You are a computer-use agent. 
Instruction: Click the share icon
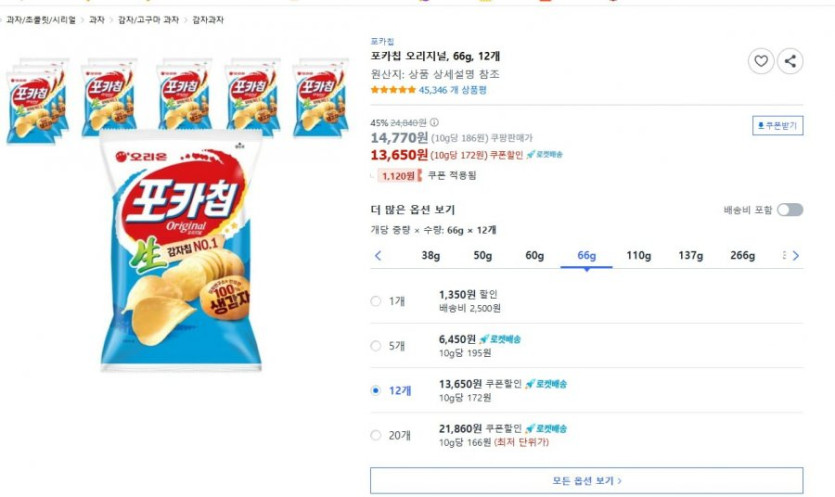click(790, 61)
